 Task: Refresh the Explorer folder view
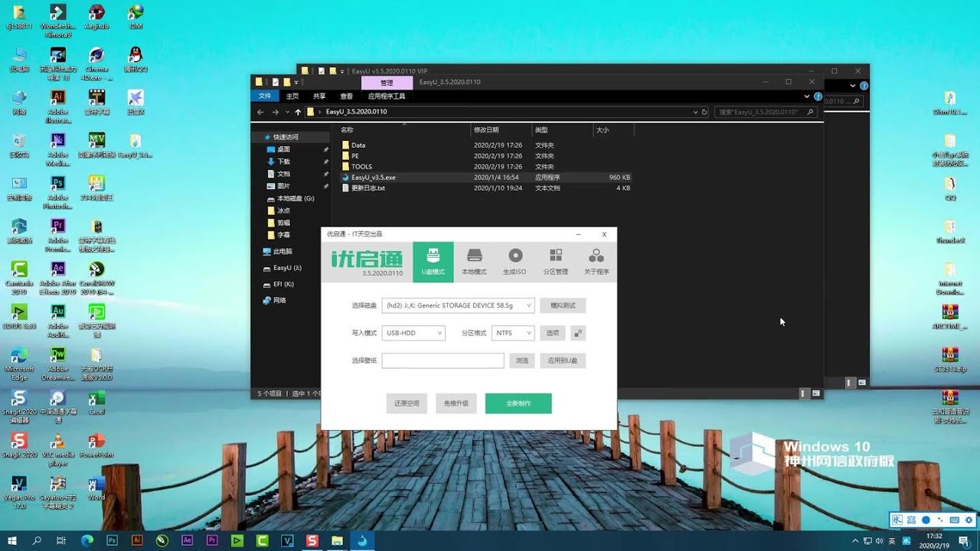click(704, 112)
